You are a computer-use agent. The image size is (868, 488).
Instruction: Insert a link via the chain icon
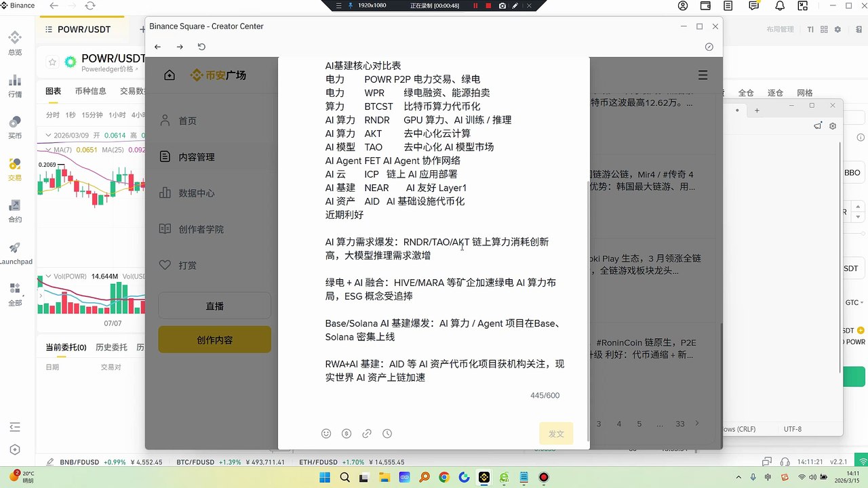[x=367, y=434]
